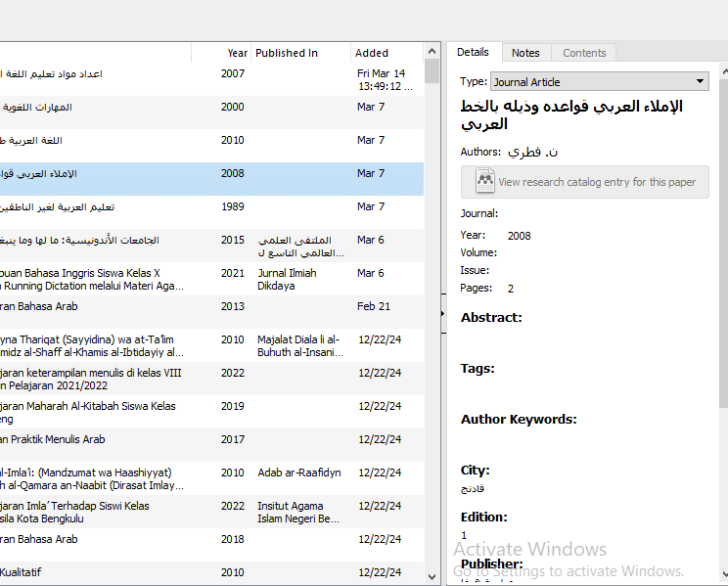Click View research catalog entry button
728x586 pixels.
pos(585,182)
